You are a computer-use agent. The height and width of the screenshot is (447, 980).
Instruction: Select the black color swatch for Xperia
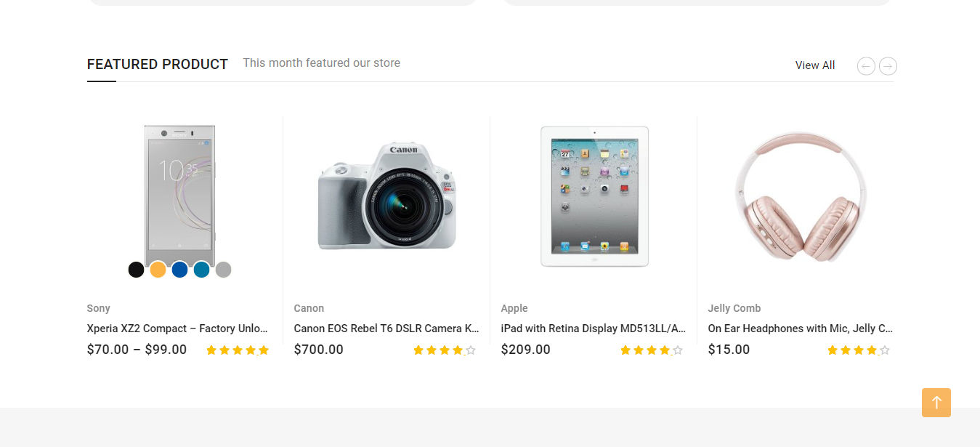[x=136, y=270]
